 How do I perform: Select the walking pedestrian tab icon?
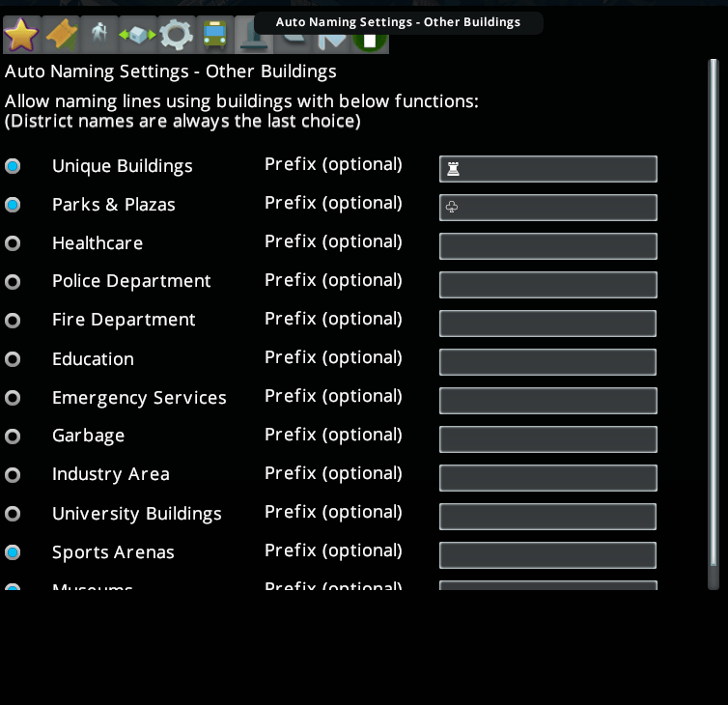98,35
